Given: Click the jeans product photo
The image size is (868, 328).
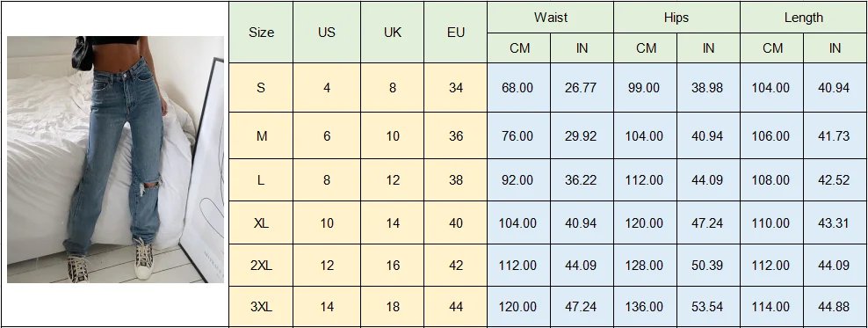Looking at the screenshot, I should (x=116, y=159).
